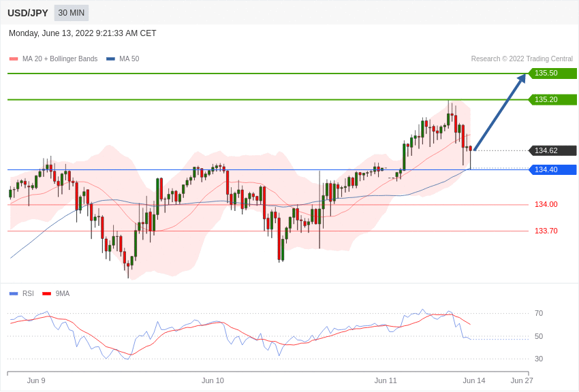Click the blue MA 50 legend swatch
This screenshot has height=392, width=579.
tap(110, 59)
